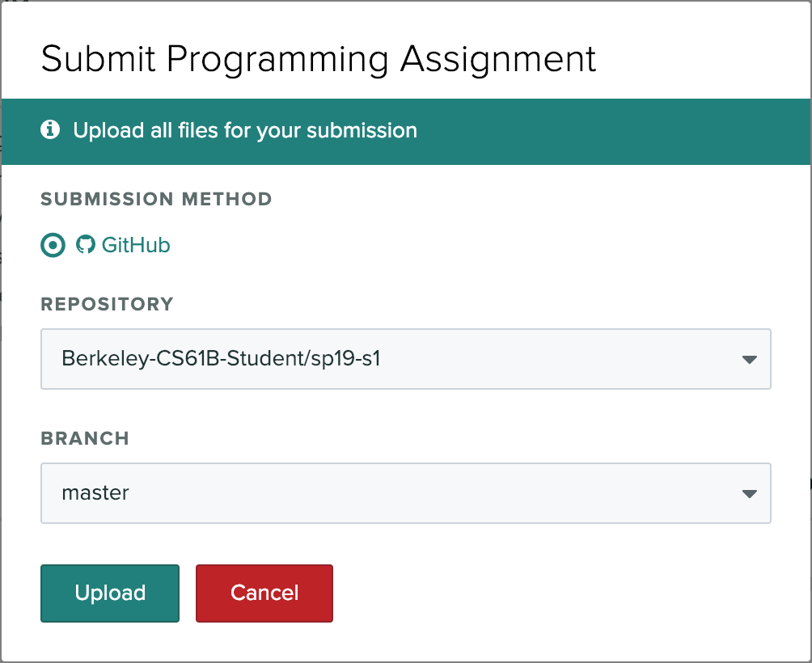Click the Berkeley-CS61B-Student/sp19-s1 repository text
This screenshot has height=663, width=812.
(221, 358)
